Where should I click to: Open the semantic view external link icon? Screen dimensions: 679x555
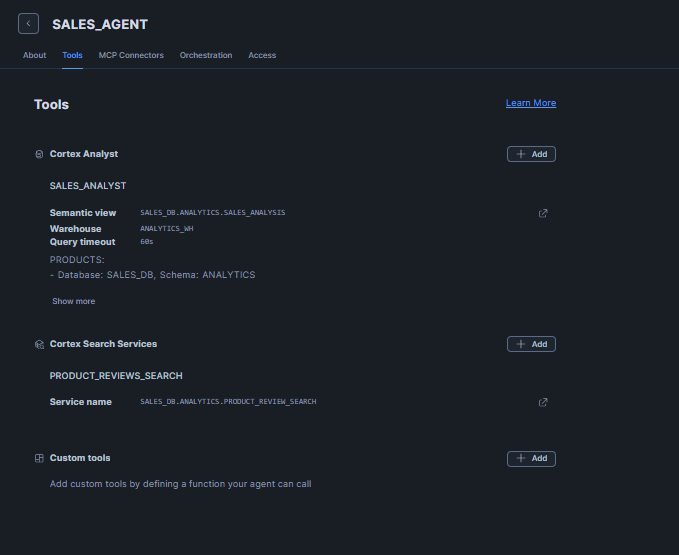(x=543, y=213)
